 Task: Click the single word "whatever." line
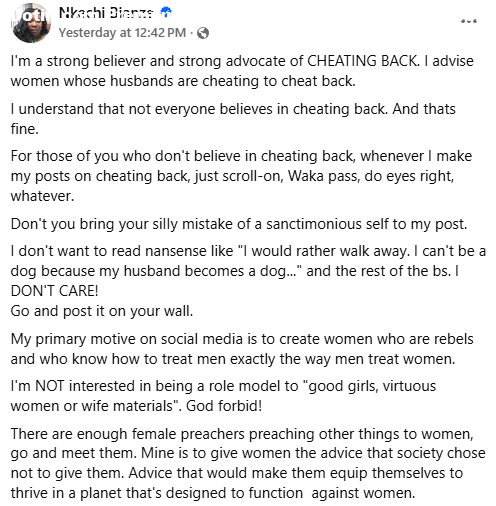[42, 196]
